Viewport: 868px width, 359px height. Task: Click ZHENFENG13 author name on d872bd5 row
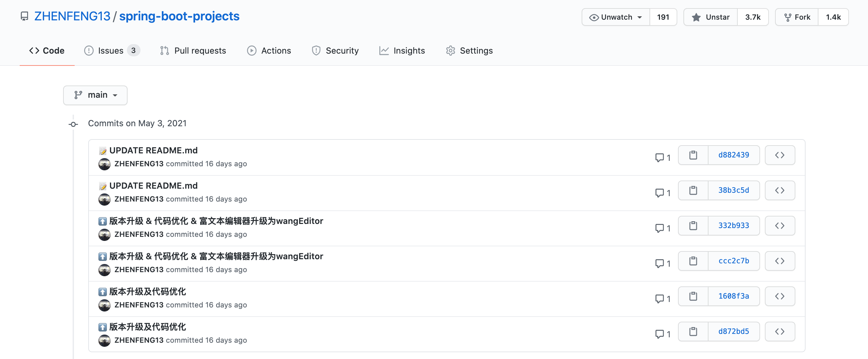pyautogui.click(x=139, y=340)
